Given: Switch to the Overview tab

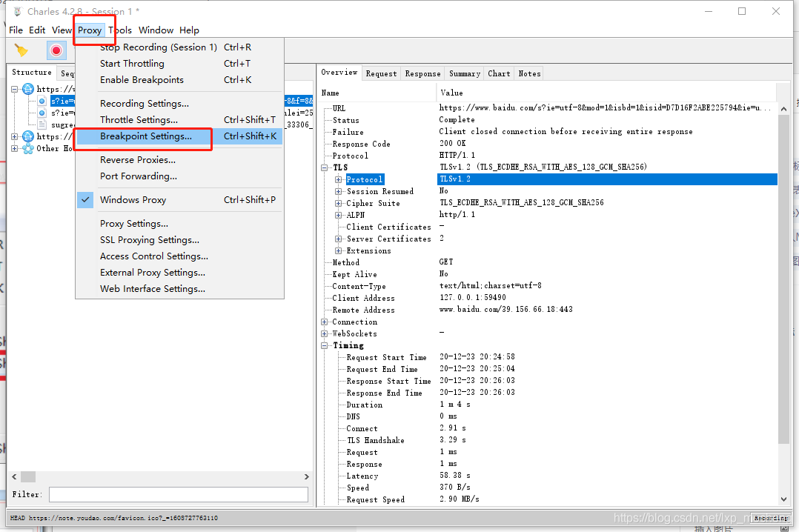Looking at the screenshot, I should point(339,73).
